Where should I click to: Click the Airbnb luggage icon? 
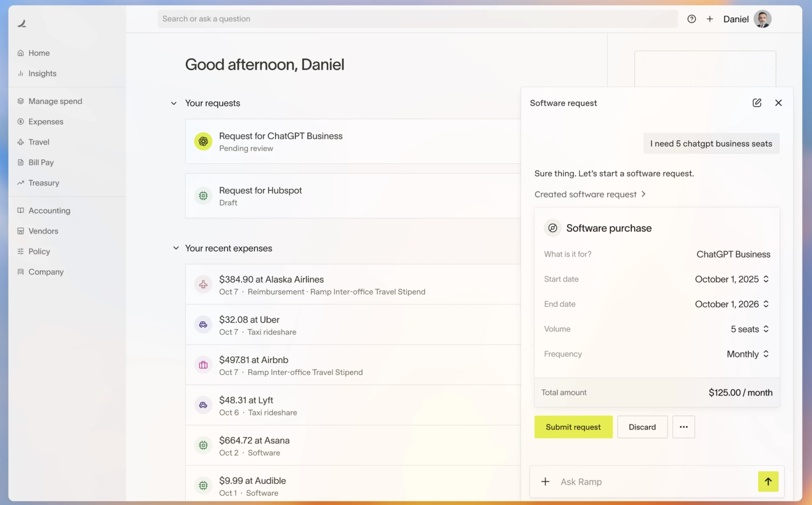coord(203,365)
